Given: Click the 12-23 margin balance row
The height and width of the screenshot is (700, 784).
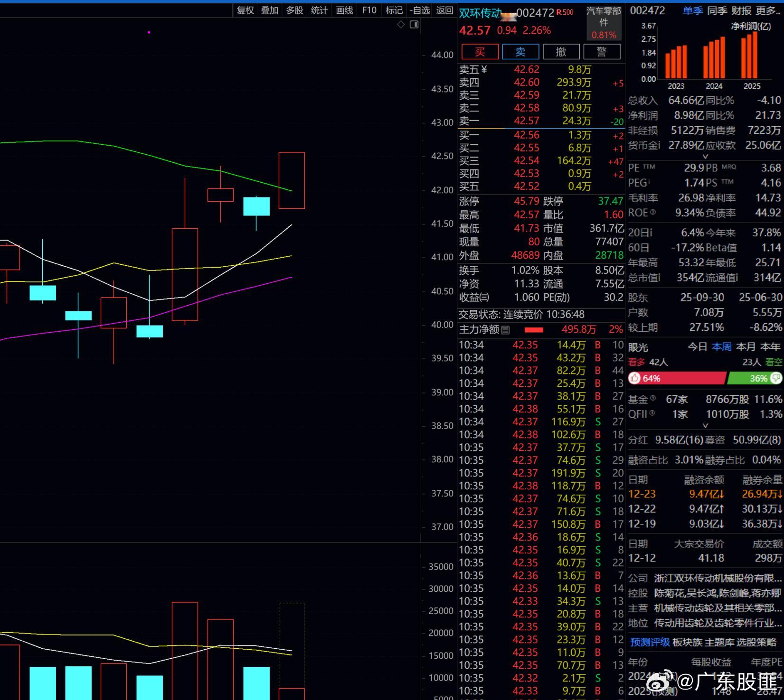Looking at the screenshot, I should (705, 494).
